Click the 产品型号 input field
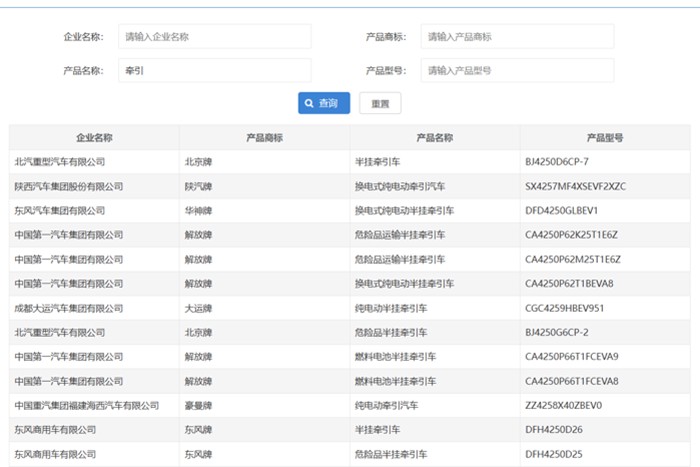Image resolution: width=700 pixels, height=467 pixels. pyautogui.click(x=517, y=71)
